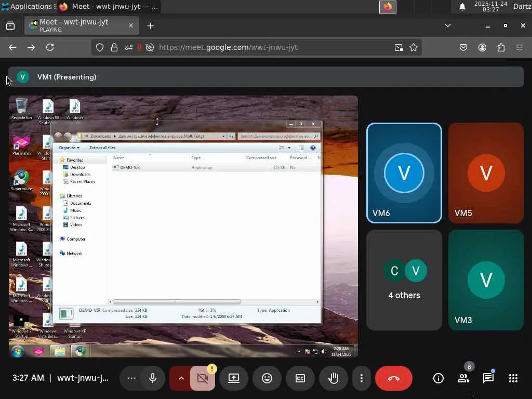Open the Applications menu
532x399 pixels.
click(x=29, y=6)
